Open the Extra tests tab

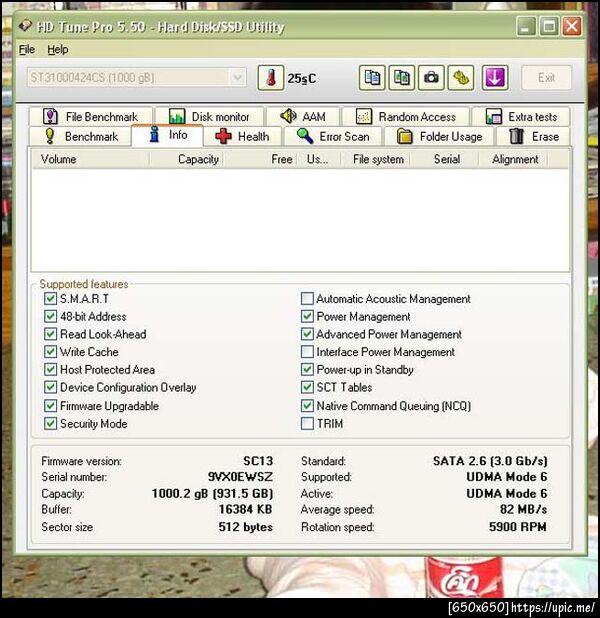coord(521,117)
